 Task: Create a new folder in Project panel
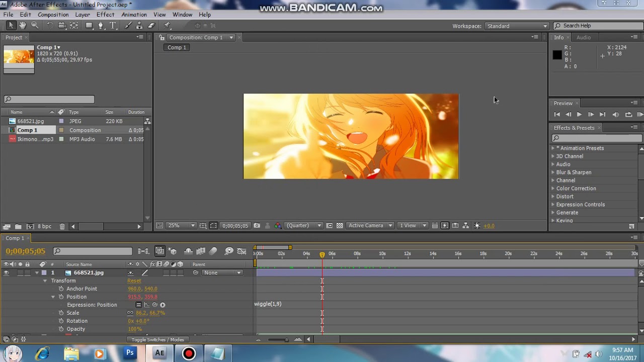click(18, 227)
